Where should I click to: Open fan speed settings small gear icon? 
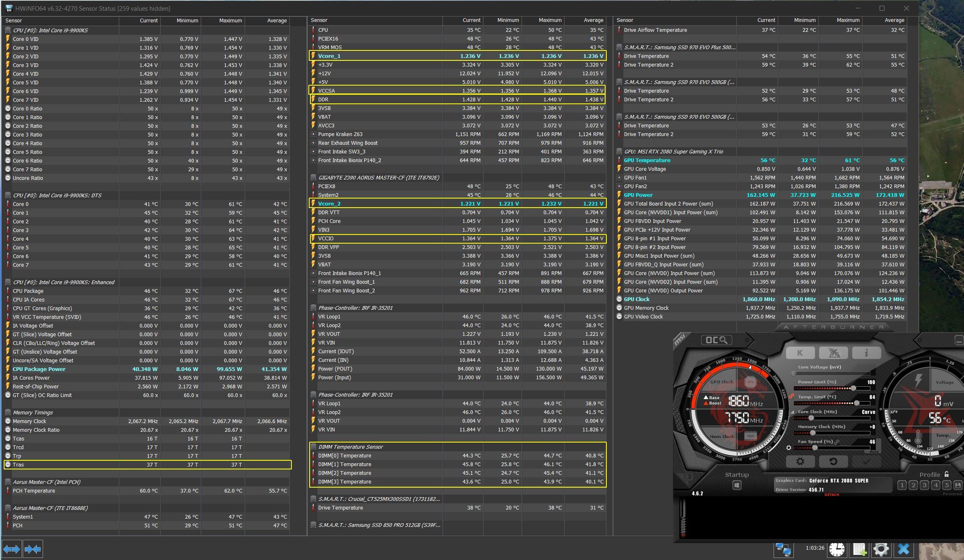point(789,448)
